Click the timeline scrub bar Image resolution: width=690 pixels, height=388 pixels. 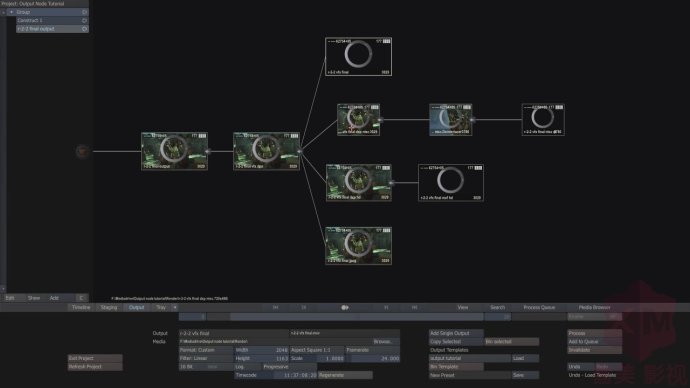coord(356,316)
